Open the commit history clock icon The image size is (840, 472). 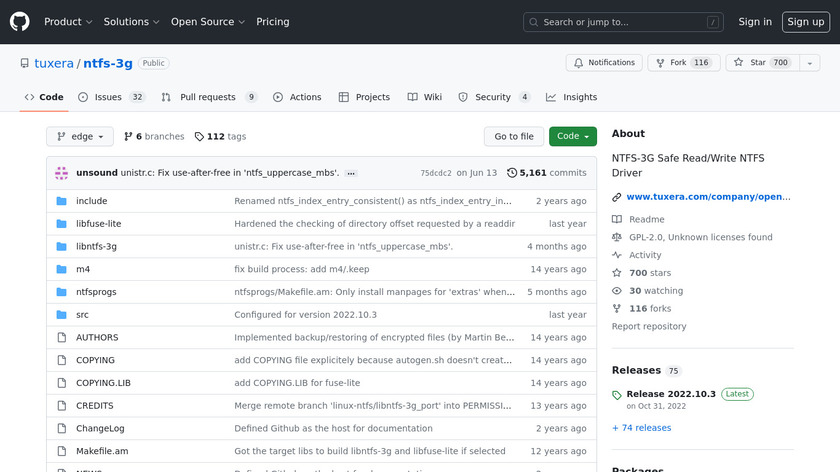[512, 173]
